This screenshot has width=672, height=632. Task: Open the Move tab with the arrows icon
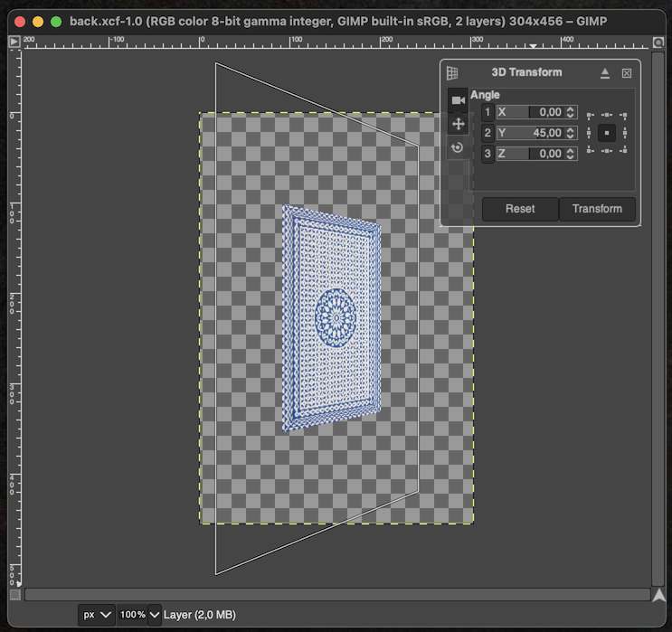pos(458,124)
